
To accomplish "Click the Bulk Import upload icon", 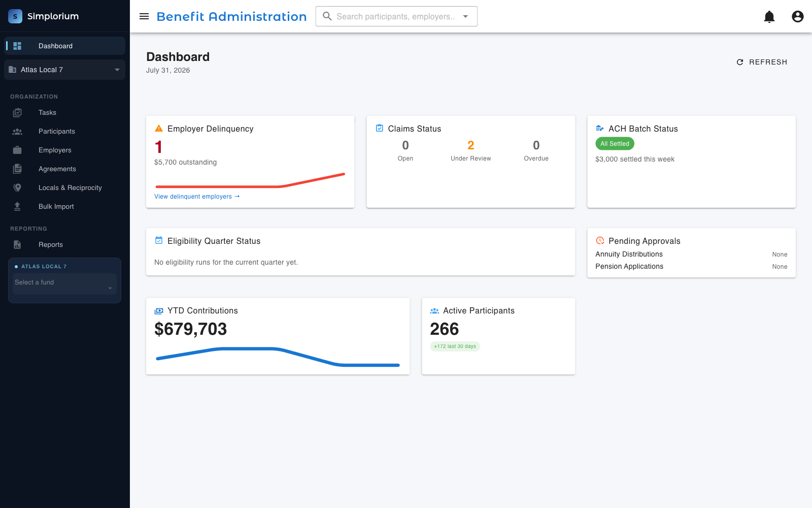I will [x=17, y=206].
